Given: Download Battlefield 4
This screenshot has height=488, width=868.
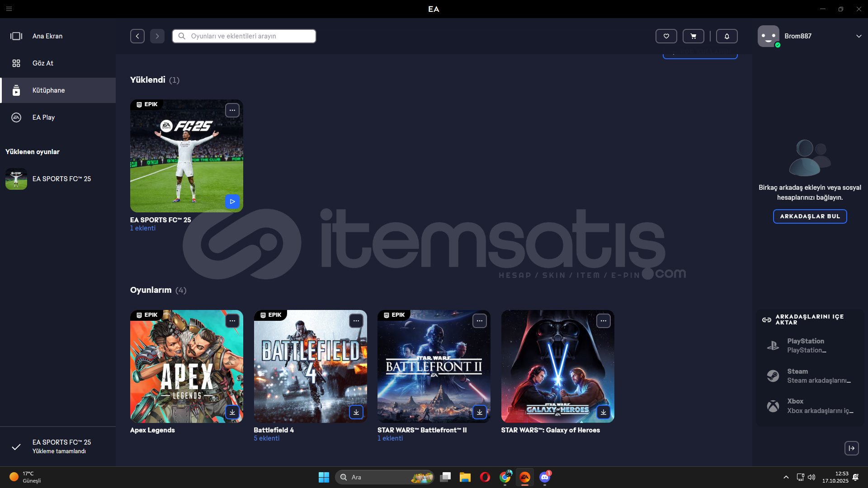Looking at the screenshot, I should point(356,412).
